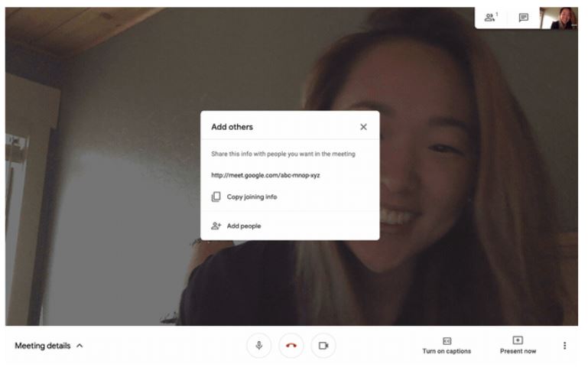Close the Add others dialog
Screen dimensions: 588x374
click(x=363, y=127)
